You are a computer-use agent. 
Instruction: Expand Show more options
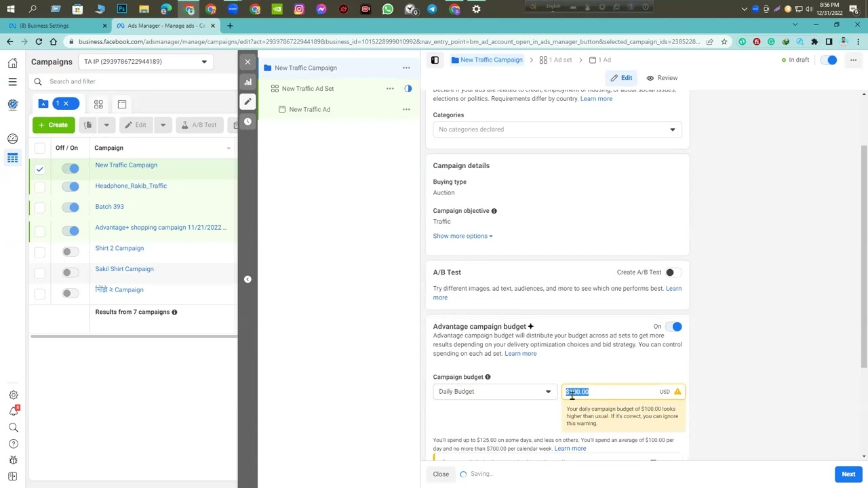[x=462, y=236]
